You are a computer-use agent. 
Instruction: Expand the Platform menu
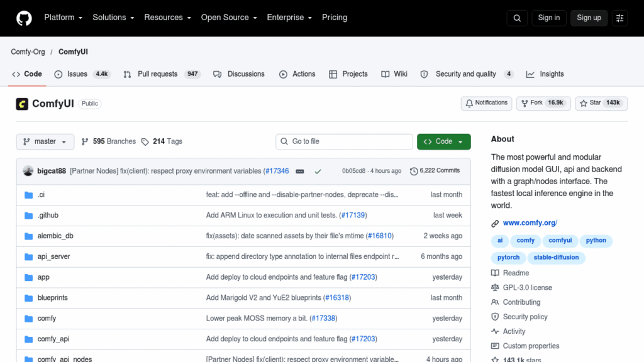pyautogui.click(x=64, y=18)
